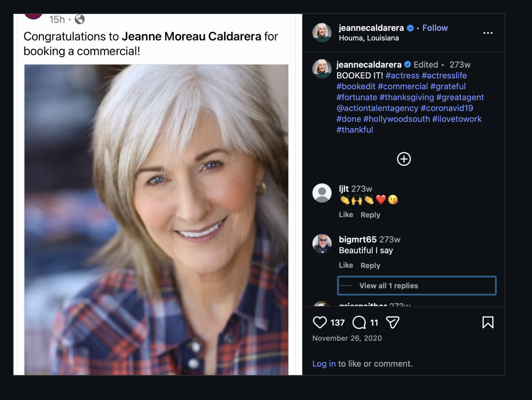
Task: Open the three-dot more options menu
Action: click(488, 33)
